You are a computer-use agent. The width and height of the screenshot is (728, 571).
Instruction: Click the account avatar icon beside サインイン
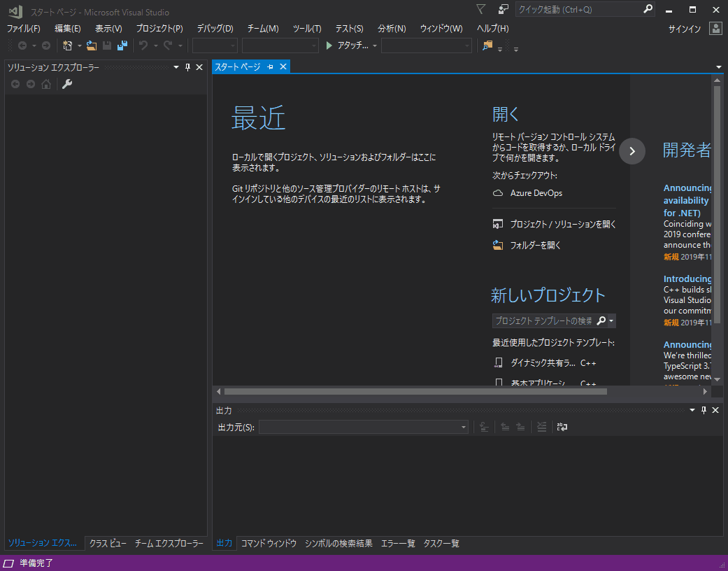[715, 29]
